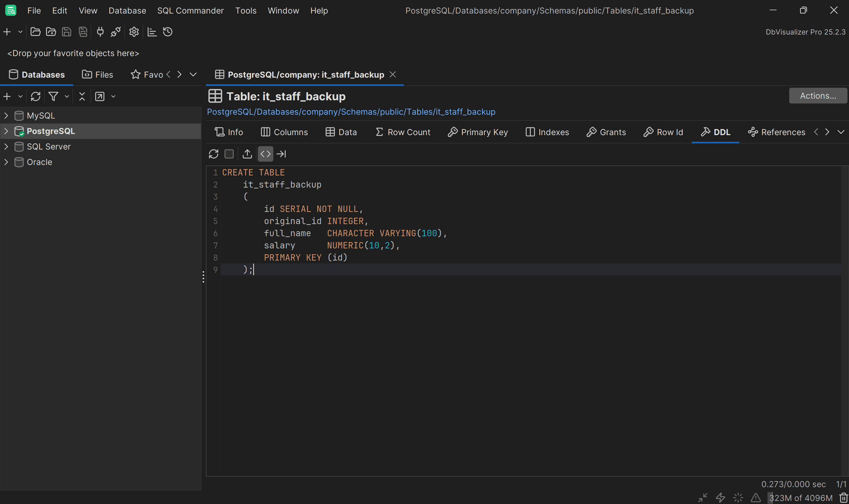Open the Columns tab
Screen dimensions: 849x504
pyautogui.click(x=284, y=132)
